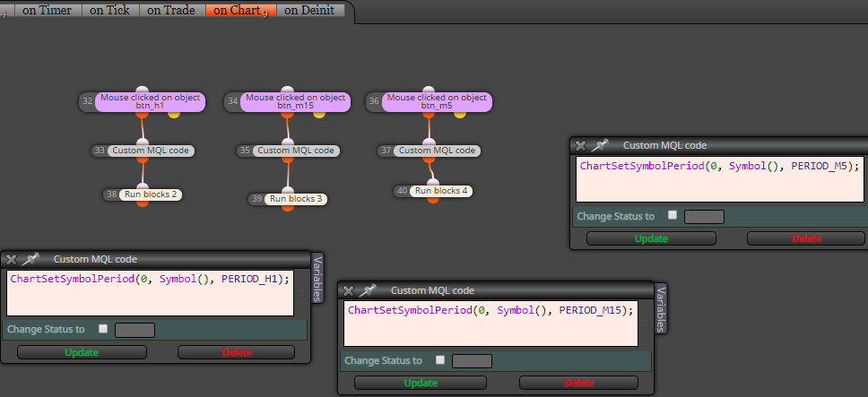Click the orange output connector under block 36
This screenshot has height=397, width=868.
coord(429,114)
